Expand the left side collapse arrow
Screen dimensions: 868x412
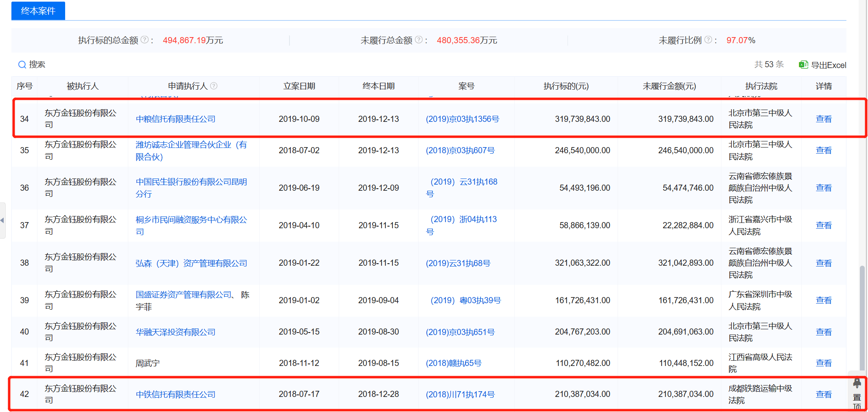coord(2,220)
